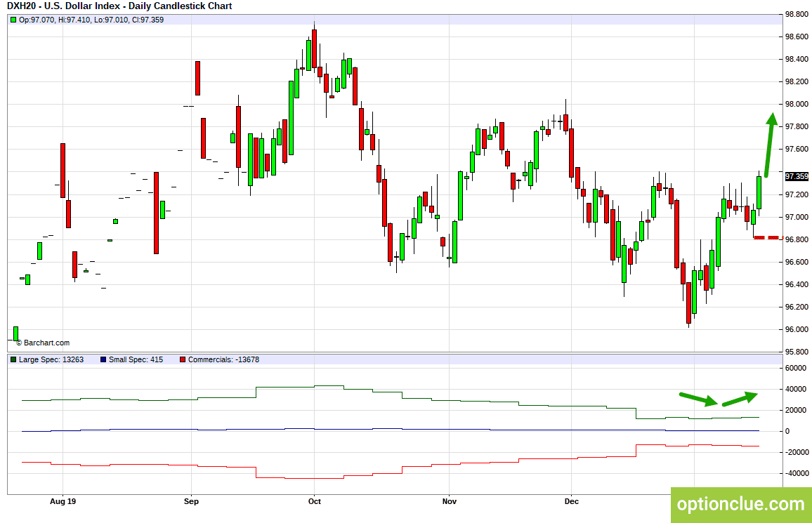This screenshot has width=812, height=523.
Task: Click the Dec date axis label
Action: coord(571,501)
